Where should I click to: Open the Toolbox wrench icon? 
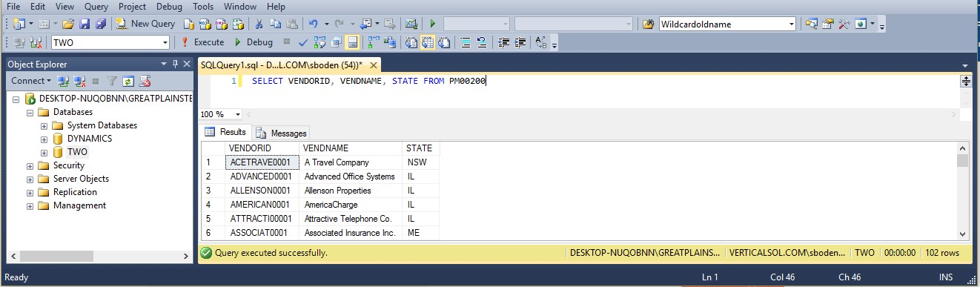pos(844,24)
